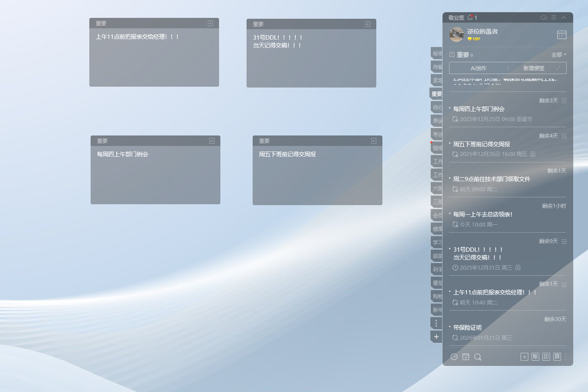Collapse the panel with the up chevron
Viewport: 588px width, 392px height.
click(564, 17)
